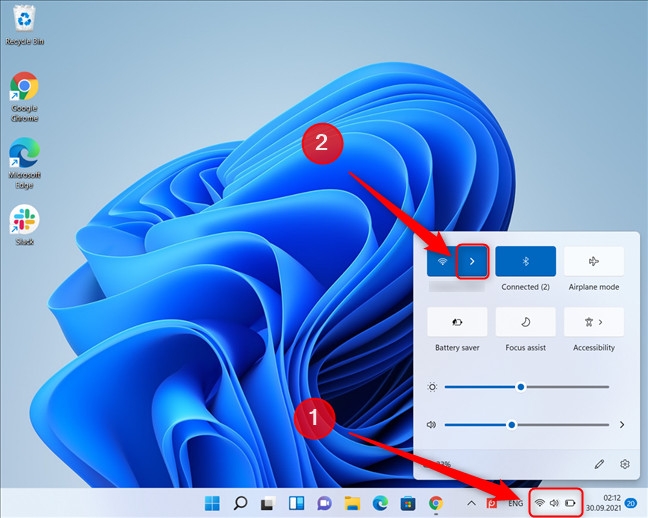Open the clock and date flyout
The height and width of the screenshot is (518, 648).
click(603, 503)
